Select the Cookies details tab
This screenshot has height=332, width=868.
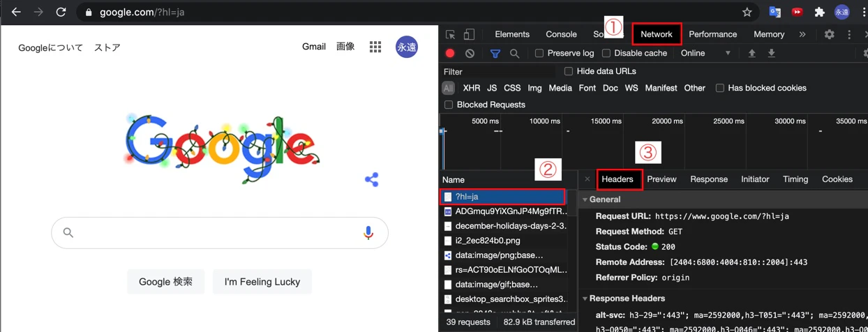(x=837, y=179)
